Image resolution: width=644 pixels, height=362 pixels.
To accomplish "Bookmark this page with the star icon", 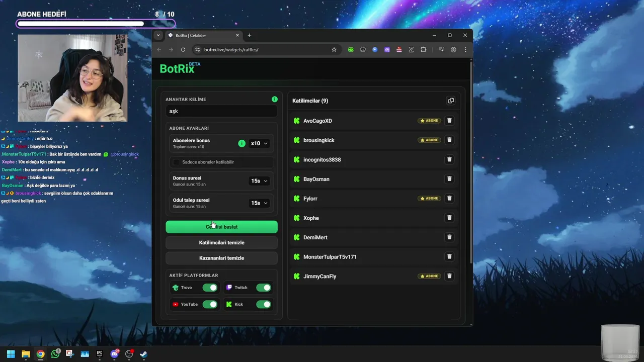I will pyautogui.click(x=334, y=50).
